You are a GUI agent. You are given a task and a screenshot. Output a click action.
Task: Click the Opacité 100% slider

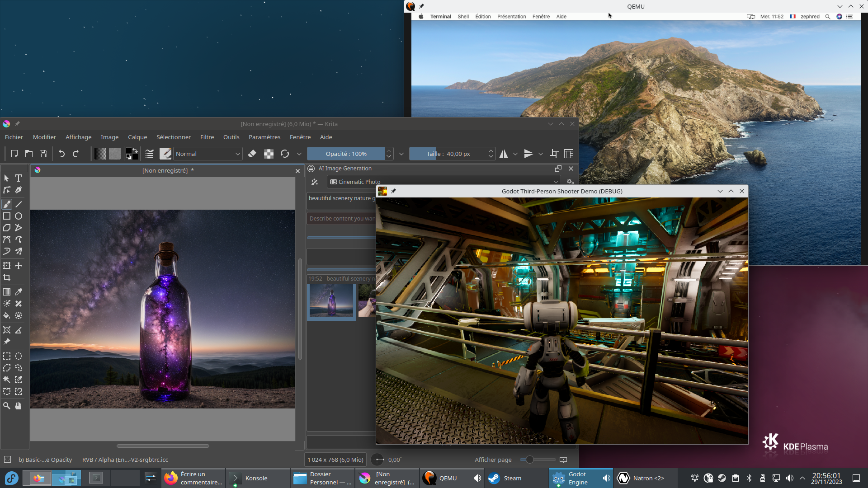tap(346, 154)
